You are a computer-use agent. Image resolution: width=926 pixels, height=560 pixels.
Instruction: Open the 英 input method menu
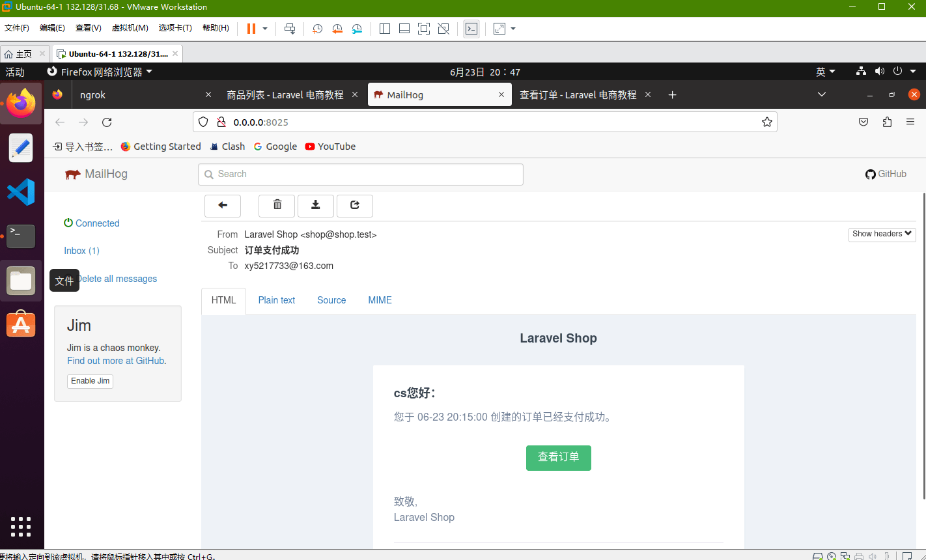tap(826, 72)
